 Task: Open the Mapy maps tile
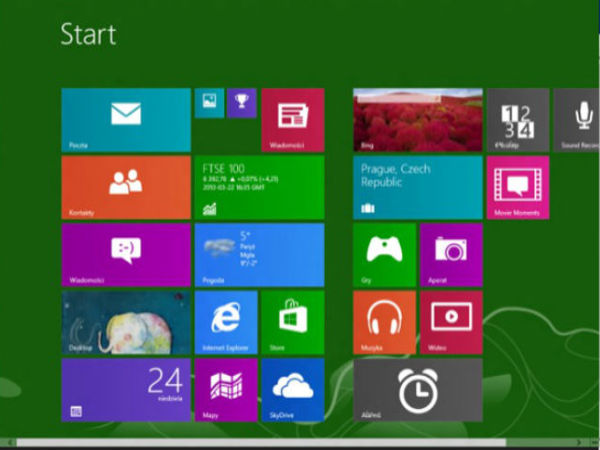point(226,390)
